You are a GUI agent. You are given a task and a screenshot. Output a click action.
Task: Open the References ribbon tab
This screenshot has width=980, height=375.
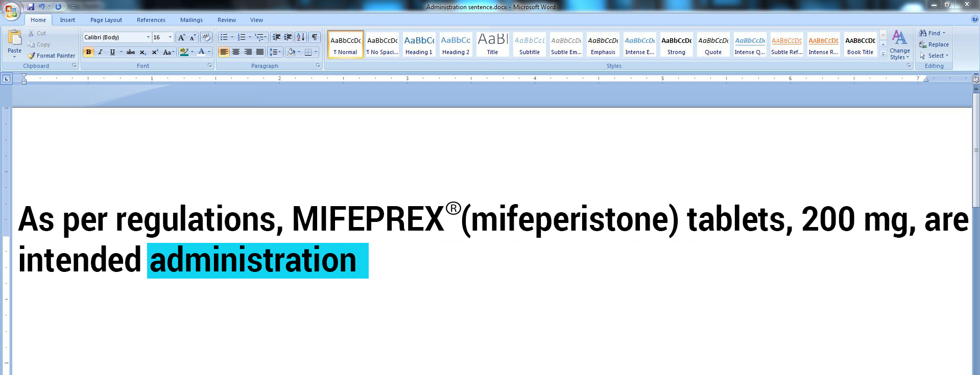151,20
